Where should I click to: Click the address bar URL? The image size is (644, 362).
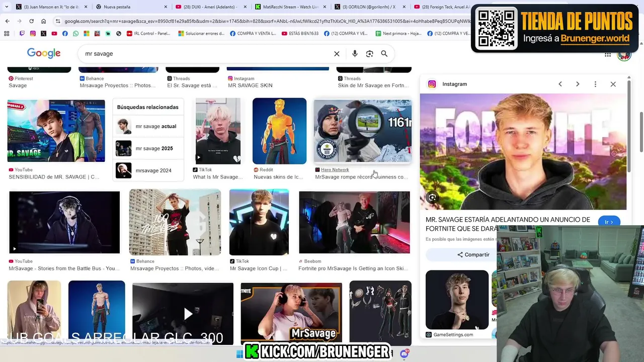pyautogui.click(x=267, y=21)
